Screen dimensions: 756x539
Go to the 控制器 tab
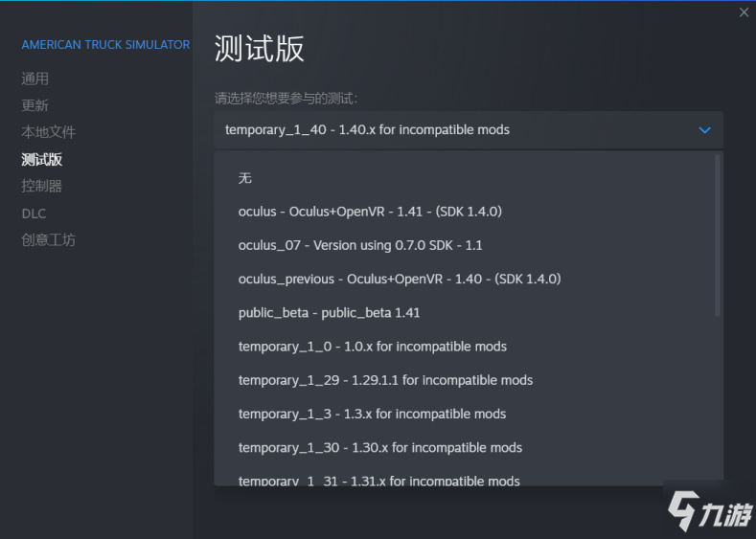pyautogui.click(x=41, y=186)
